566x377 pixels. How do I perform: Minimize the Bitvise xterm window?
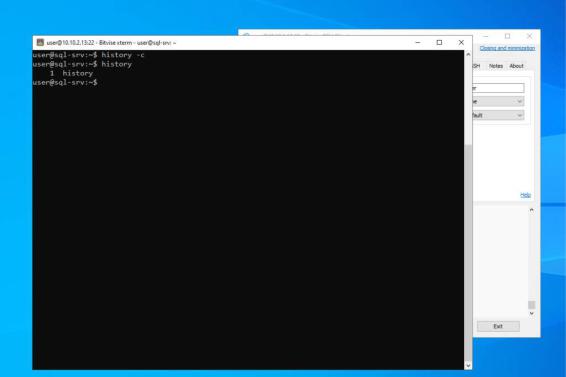418,43
